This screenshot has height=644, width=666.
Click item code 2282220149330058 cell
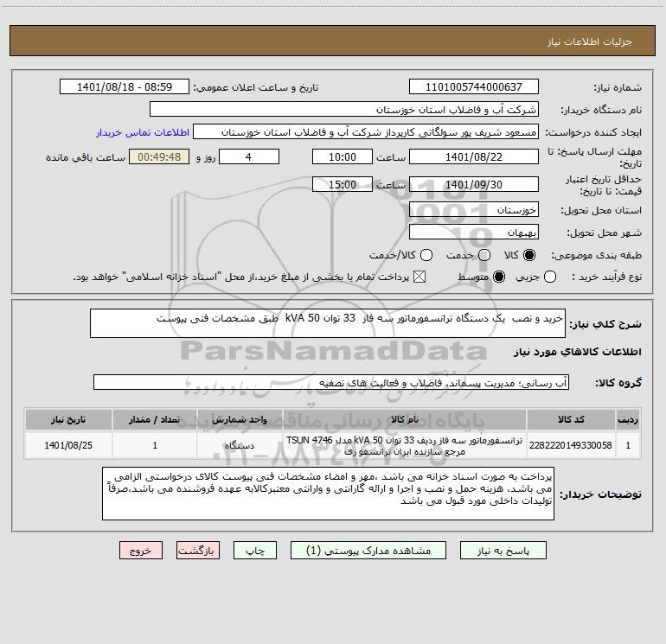(x=571, y=445)
